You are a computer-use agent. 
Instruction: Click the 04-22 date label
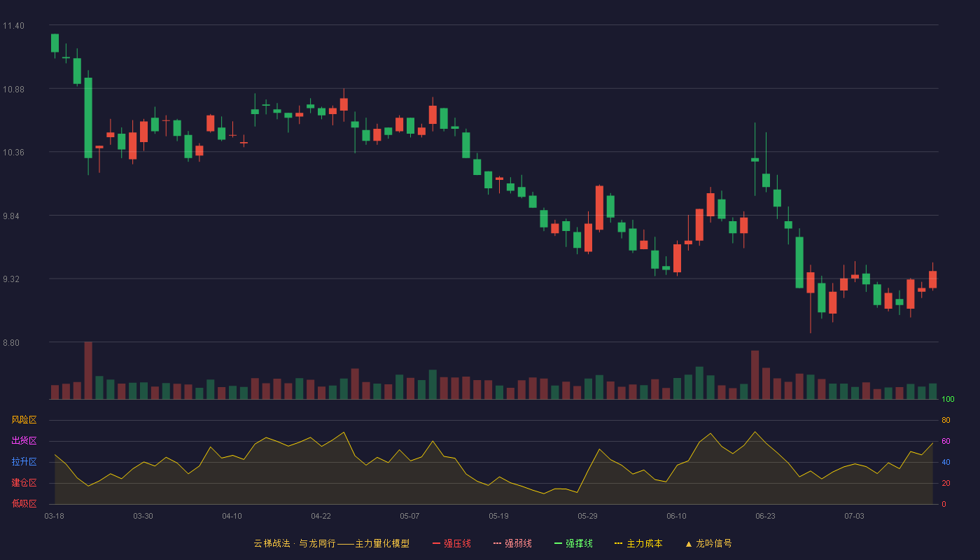click(321, 516)
